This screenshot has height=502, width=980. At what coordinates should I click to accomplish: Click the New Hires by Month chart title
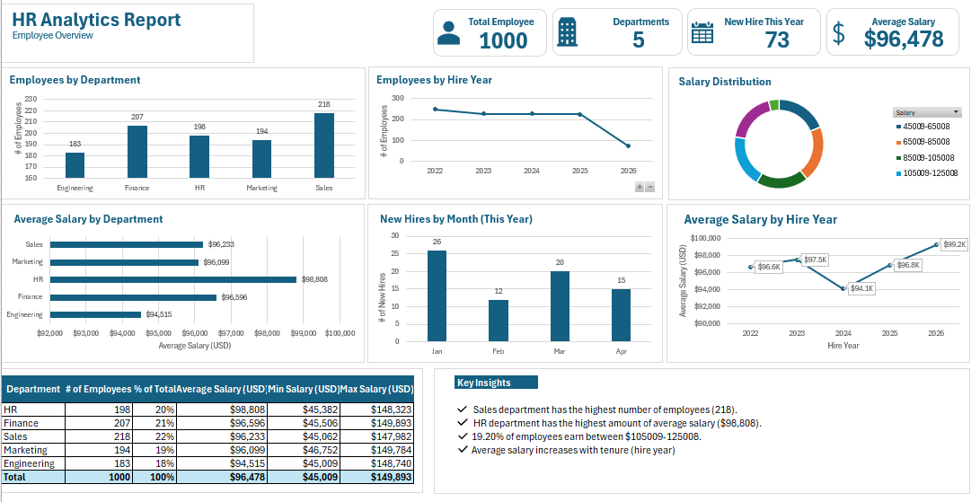456,219
